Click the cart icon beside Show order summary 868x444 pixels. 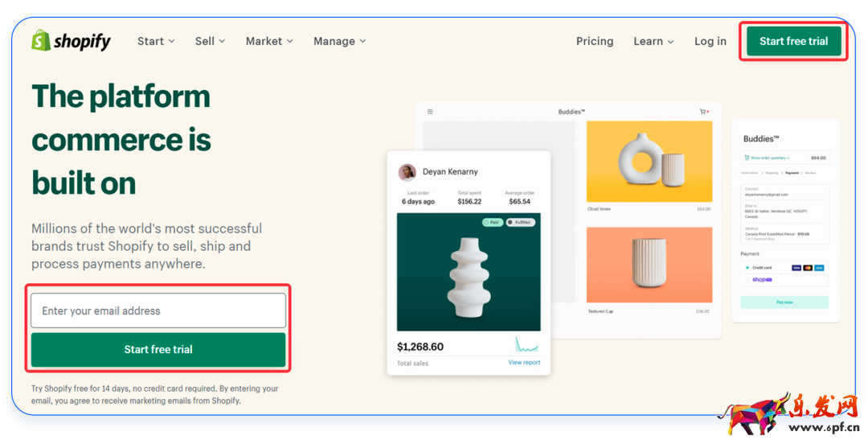(x=747, y=158)
